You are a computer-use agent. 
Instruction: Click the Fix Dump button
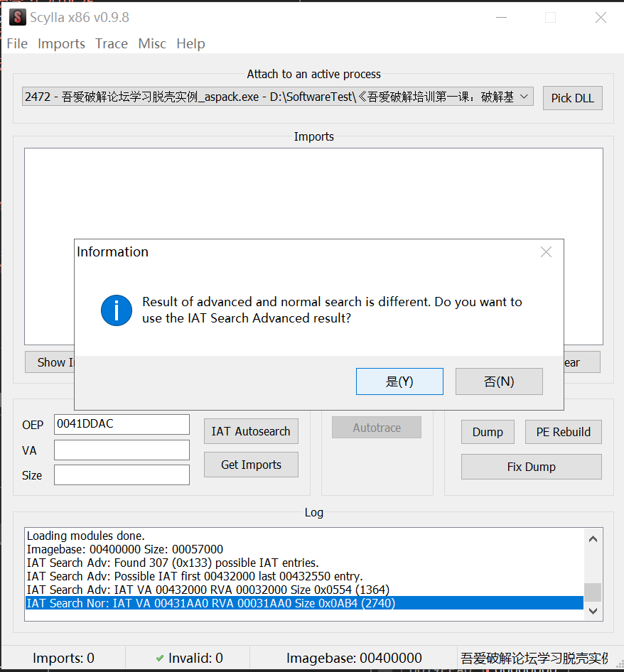(531, 467)
